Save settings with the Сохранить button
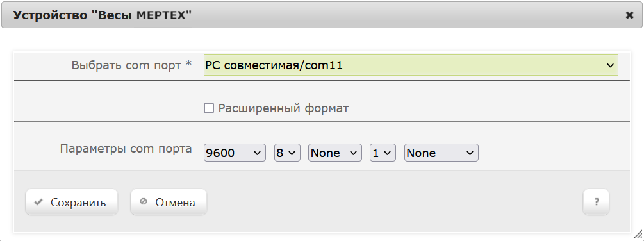Screen dimensions: 644x241 tap(72, 202)
